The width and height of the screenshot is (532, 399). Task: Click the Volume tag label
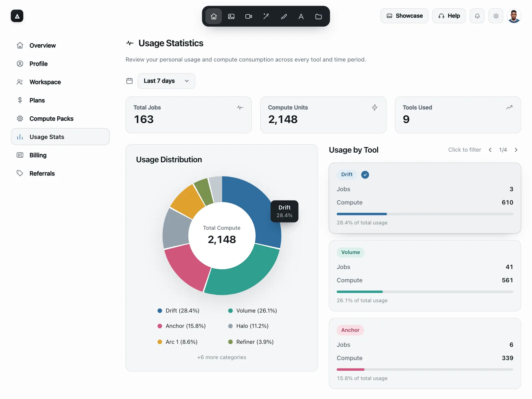coord(350,252)
